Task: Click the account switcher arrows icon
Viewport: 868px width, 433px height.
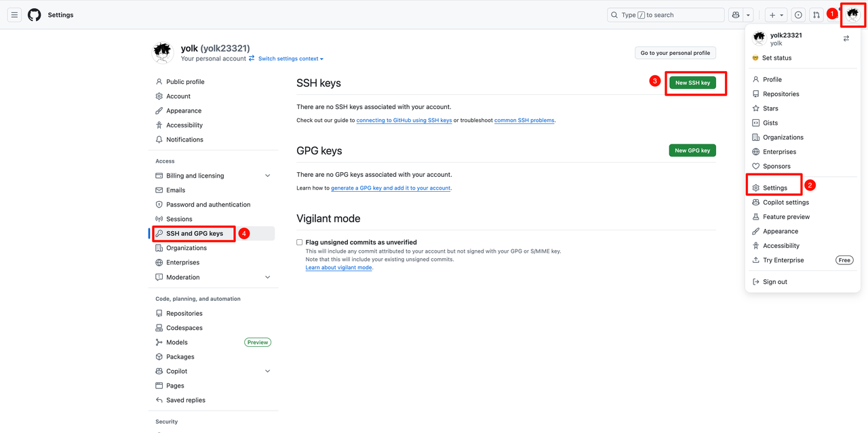Action: coord(846,39)
